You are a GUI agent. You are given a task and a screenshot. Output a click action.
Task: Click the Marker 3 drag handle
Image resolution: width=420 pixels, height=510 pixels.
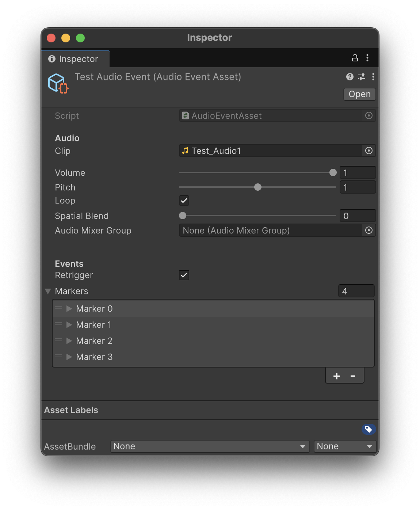tap(58, 357)
